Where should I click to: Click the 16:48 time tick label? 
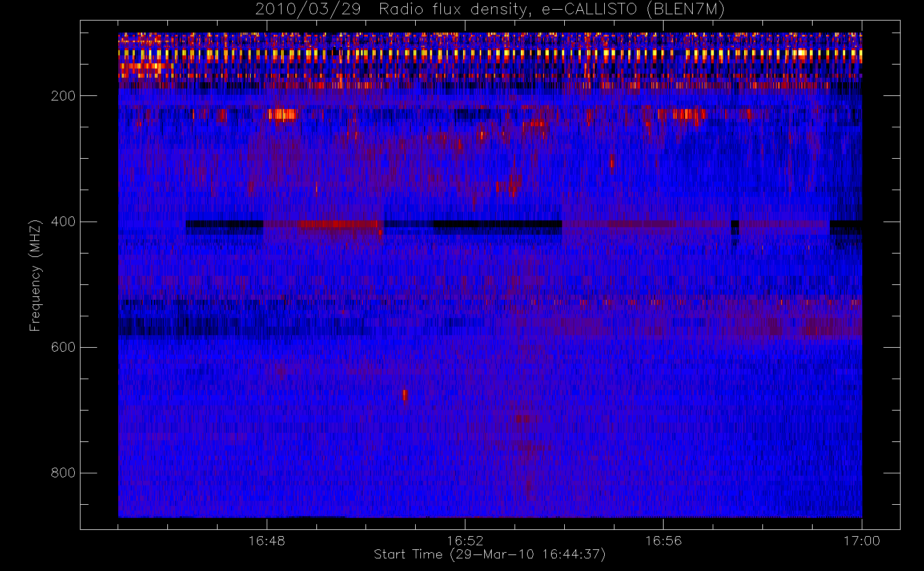click(267, 541)
